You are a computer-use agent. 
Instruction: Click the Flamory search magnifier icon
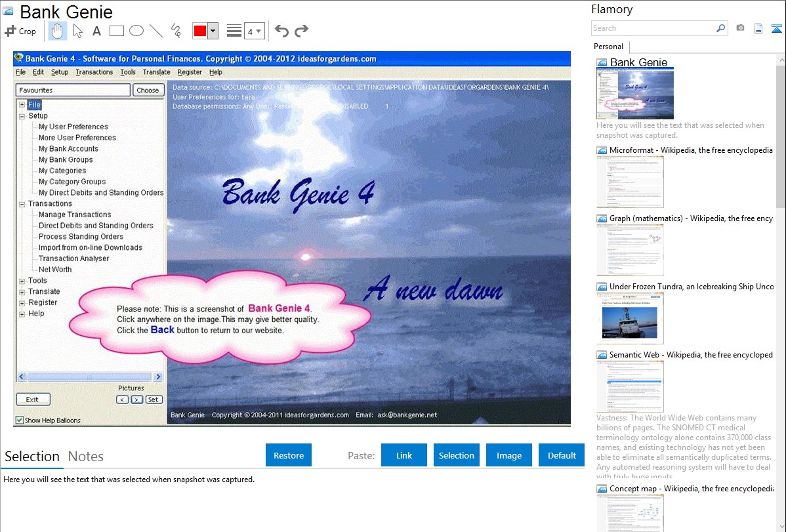[721, 28]
